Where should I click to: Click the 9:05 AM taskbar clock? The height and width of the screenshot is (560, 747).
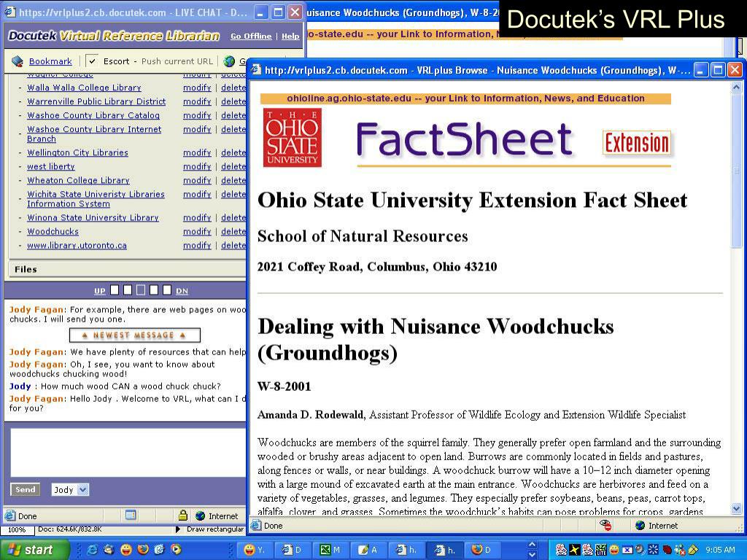pyautogui.click(x=720, y=550)
